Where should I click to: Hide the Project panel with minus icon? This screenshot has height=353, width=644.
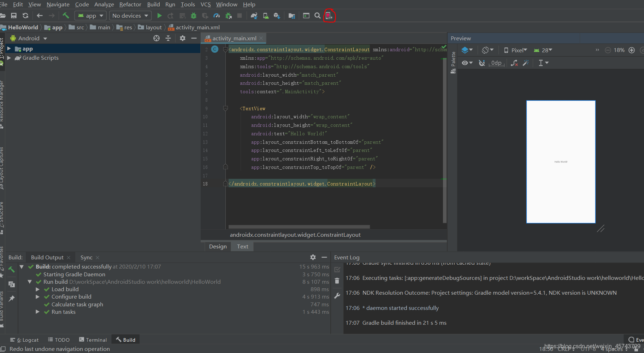pyautogui.click(x=194, y=38)
